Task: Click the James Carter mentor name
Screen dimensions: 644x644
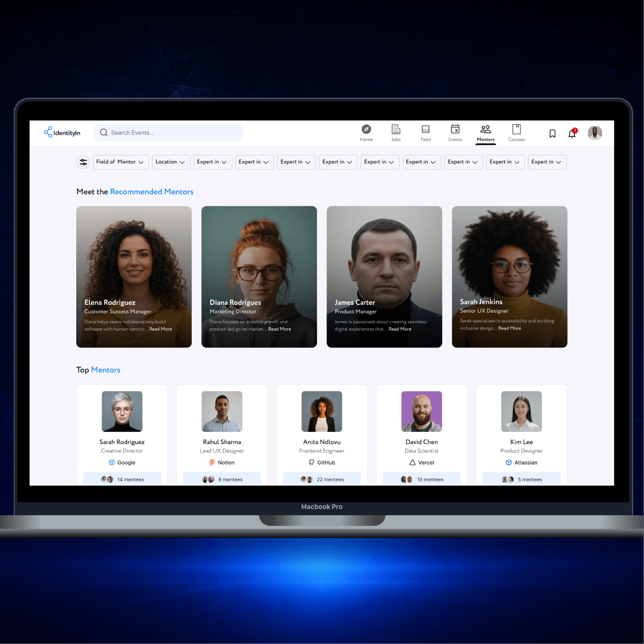Action: 355,302
